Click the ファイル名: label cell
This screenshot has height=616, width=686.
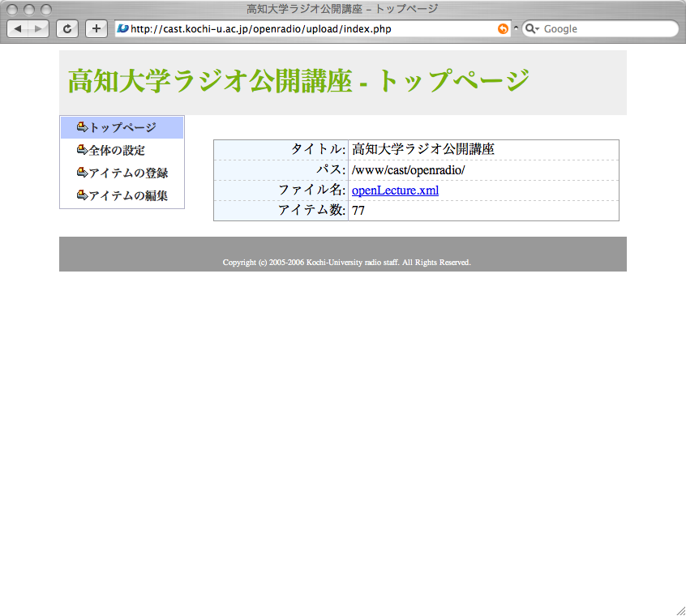[x=281, y=190]
